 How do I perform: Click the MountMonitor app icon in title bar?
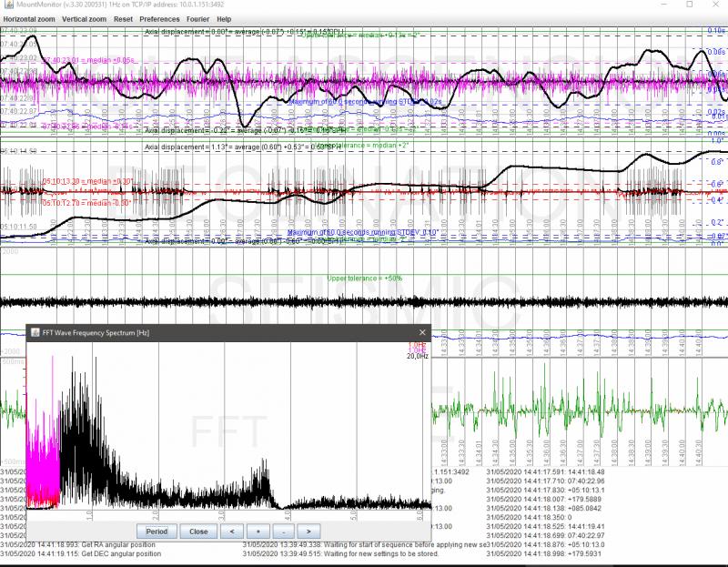[x=6, y=5]
